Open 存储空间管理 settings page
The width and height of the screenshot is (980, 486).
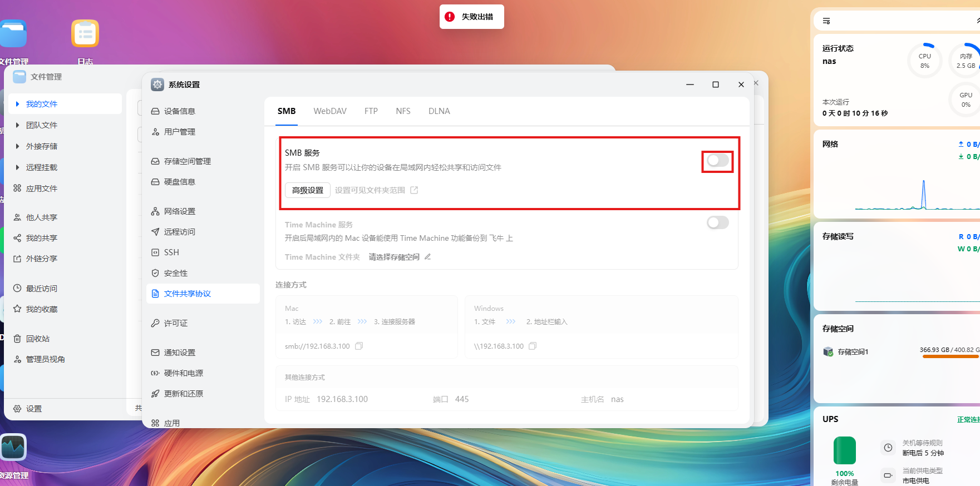203,161
